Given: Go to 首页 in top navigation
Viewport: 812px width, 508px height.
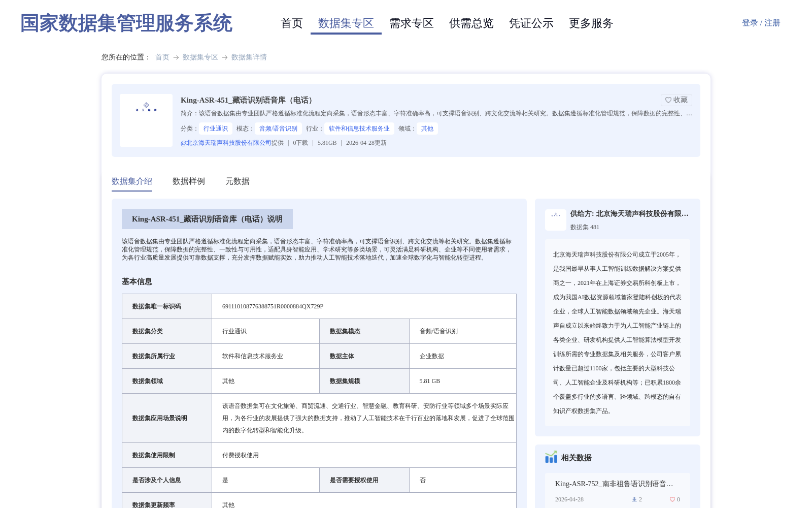Looking at the screenshot, I should click(x=292, y=23).
